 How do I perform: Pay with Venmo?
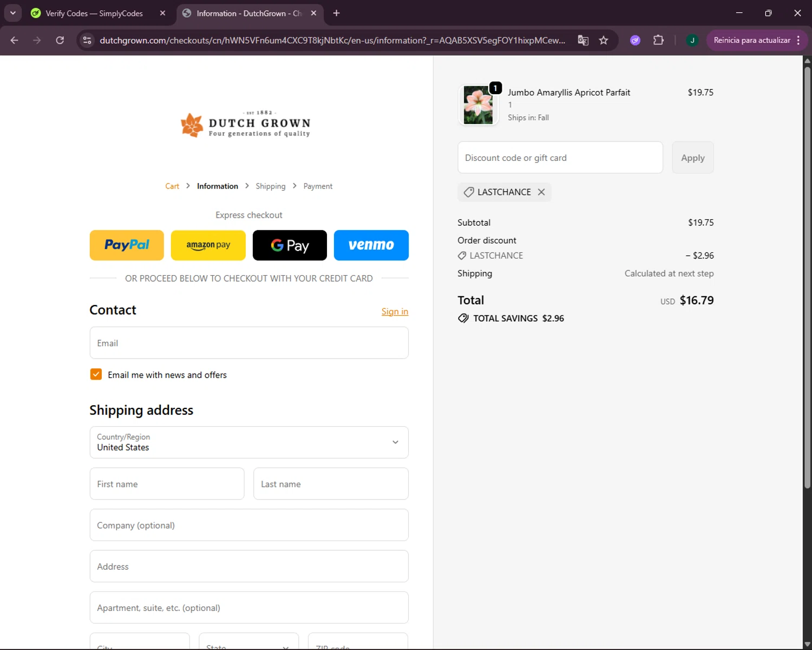click(x=371, y=245)
